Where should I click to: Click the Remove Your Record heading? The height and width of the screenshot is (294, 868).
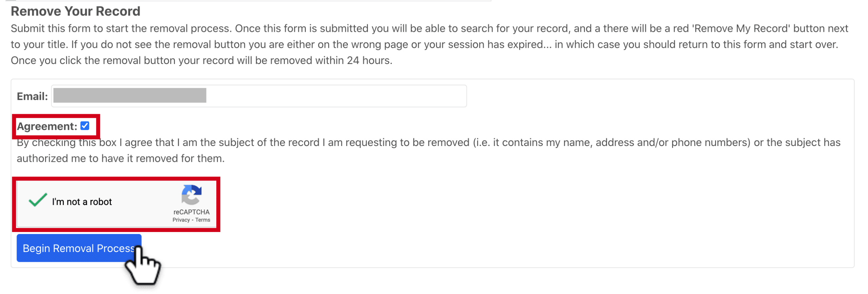[76, 11]
